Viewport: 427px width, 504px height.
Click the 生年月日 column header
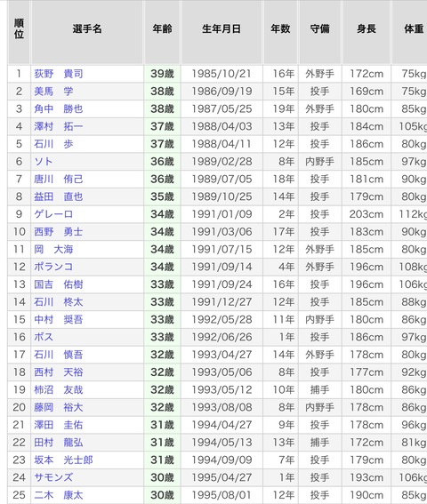tap(222, 29)
